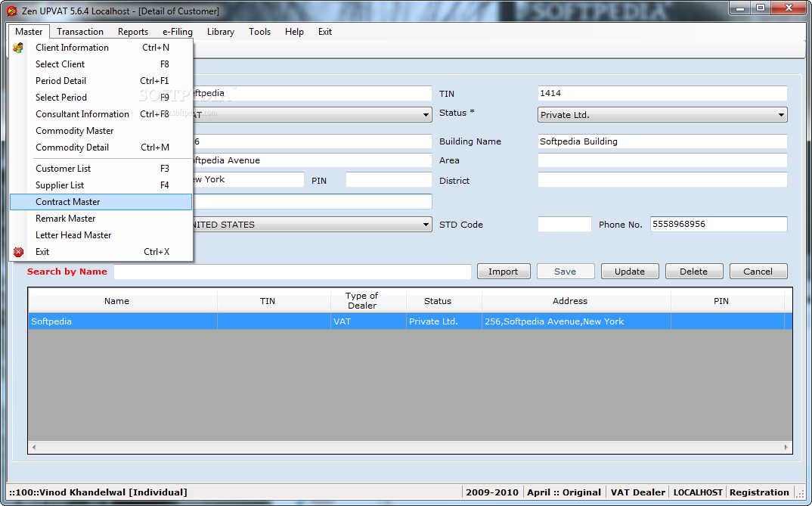Open Commodity Detail from the menu

[x=101, y=147]
